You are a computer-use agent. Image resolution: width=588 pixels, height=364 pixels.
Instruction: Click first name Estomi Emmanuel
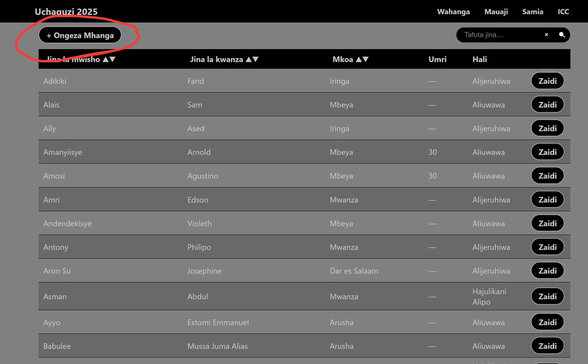click(218, 323)
